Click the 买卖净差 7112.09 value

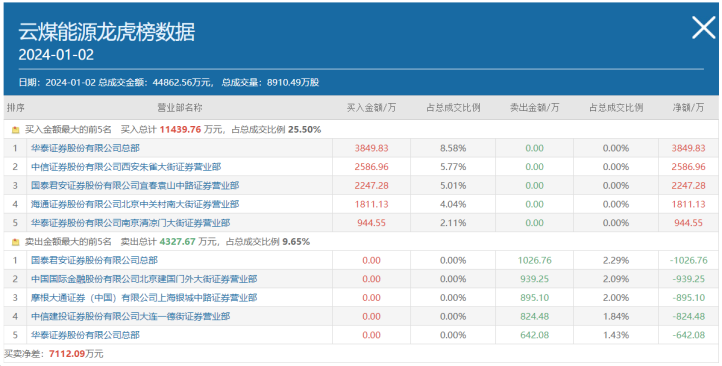67,354
